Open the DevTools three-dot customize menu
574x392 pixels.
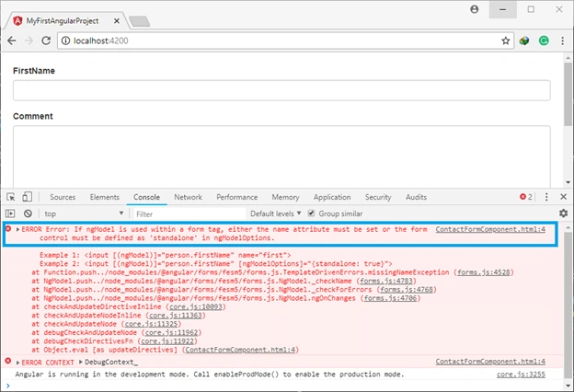tap(546, 197)
